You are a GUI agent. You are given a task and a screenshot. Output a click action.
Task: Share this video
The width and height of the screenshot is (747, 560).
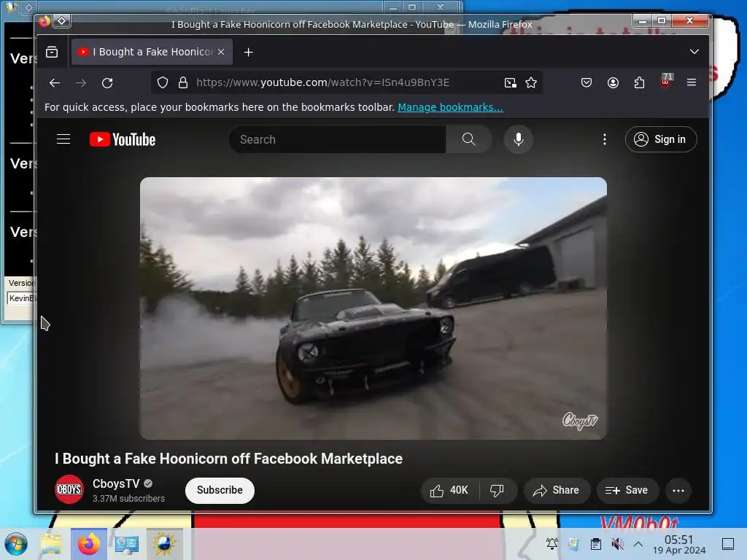(557, 491)
